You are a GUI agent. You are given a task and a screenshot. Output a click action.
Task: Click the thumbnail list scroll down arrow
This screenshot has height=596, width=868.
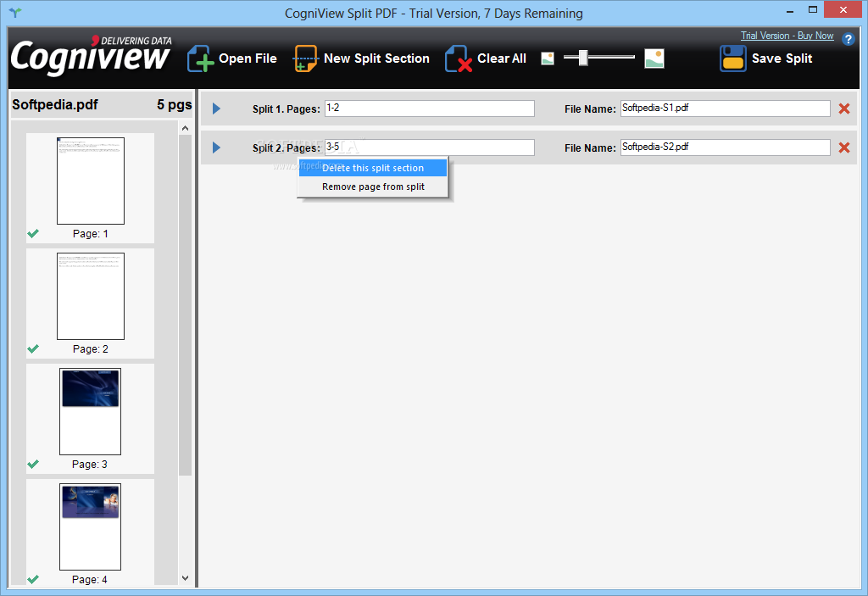pos(186,578)
